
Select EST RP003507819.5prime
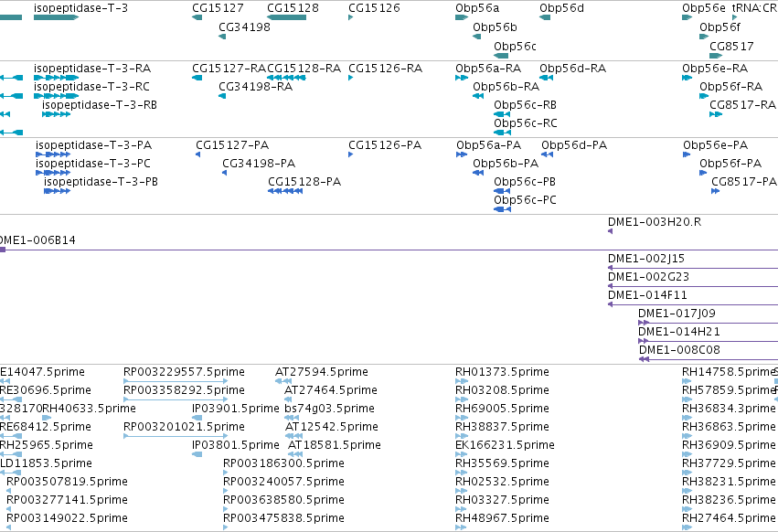67,482
